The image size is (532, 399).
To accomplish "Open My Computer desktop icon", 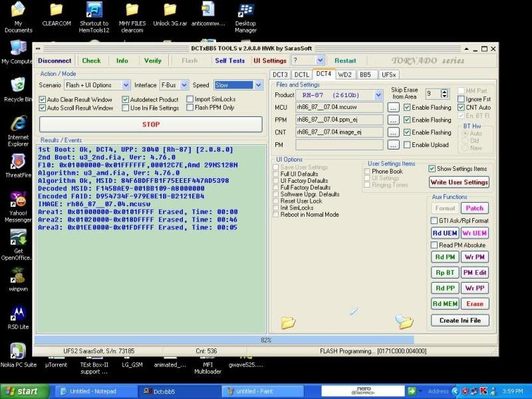I will point(18,53).
